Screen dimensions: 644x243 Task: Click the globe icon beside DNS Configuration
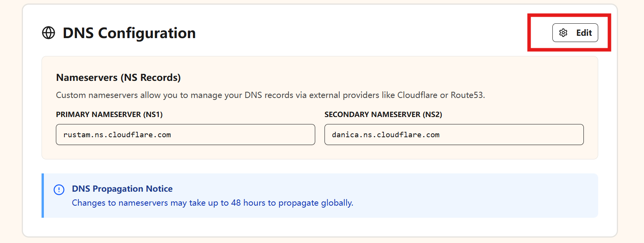click(49, 33)
